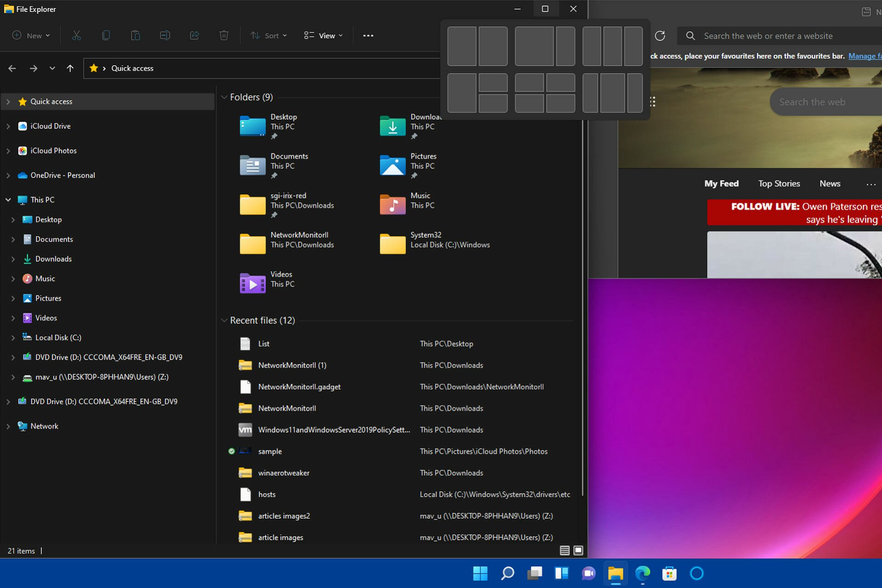Collapse the Folders (9) section
Viewport: 882px width, 588px height.
pyautogui.click(x=224, y=97)
